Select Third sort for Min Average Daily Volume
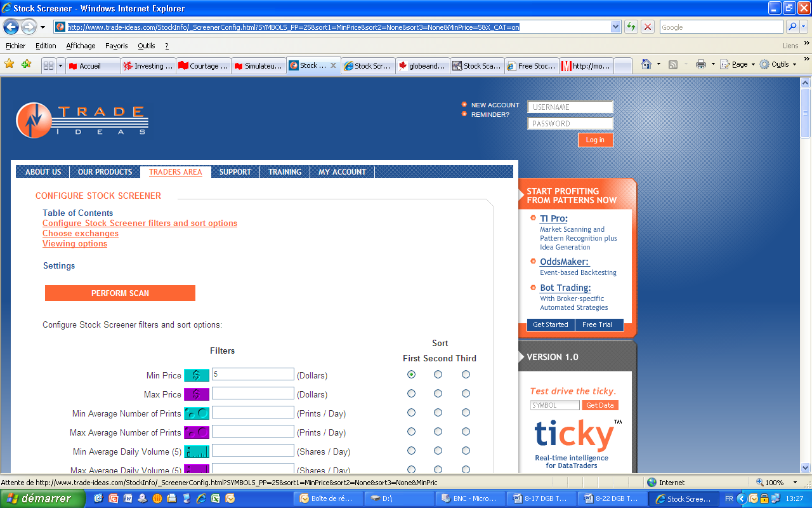This screenshot has height=508, width=812. (x=466, y=451)
